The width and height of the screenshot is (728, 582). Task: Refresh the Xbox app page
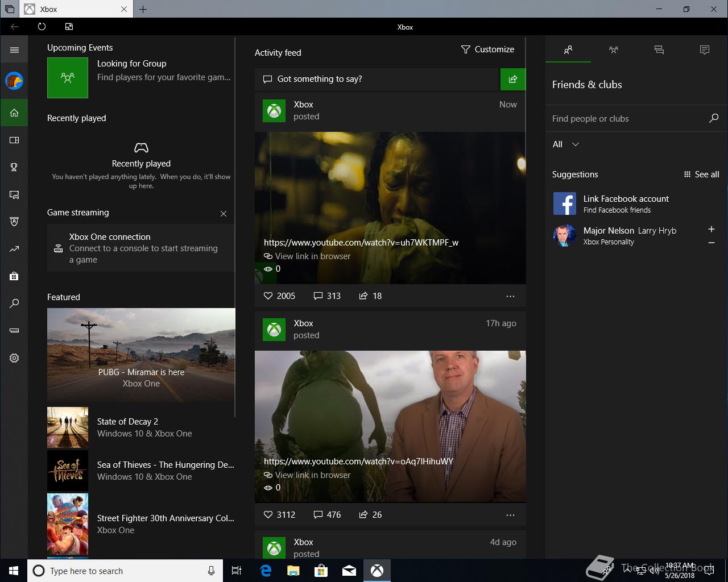42,27
